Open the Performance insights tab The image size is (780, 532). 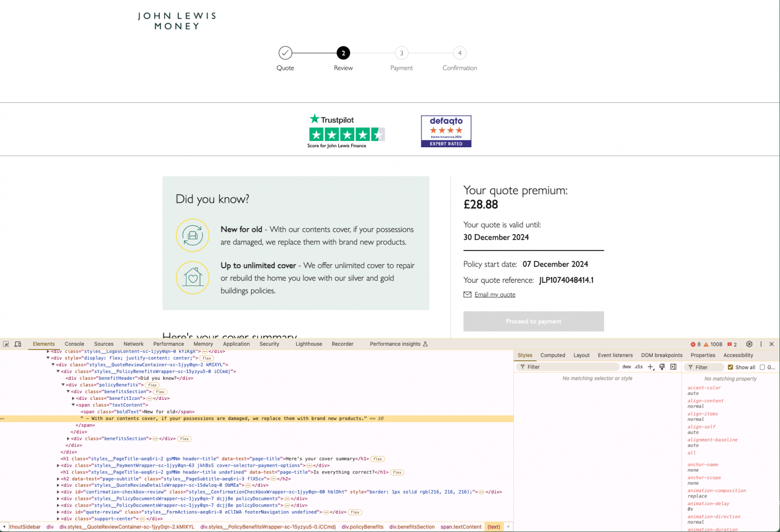pyautogui.click(x=399, y=344)
